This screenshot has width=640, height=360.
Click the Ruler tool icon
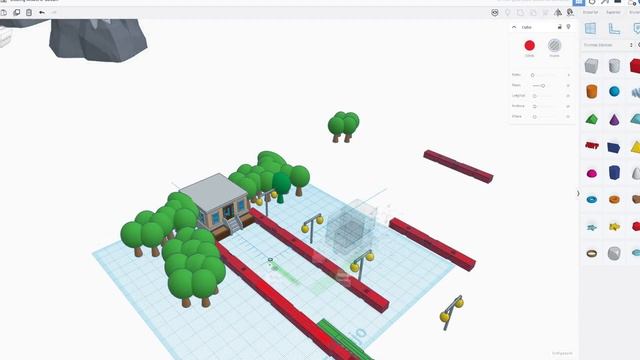pyautogui.click(x=614, y=29)
